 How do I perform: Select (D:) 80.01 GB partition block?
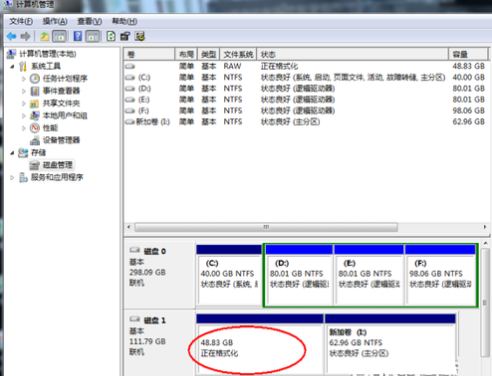299,275
